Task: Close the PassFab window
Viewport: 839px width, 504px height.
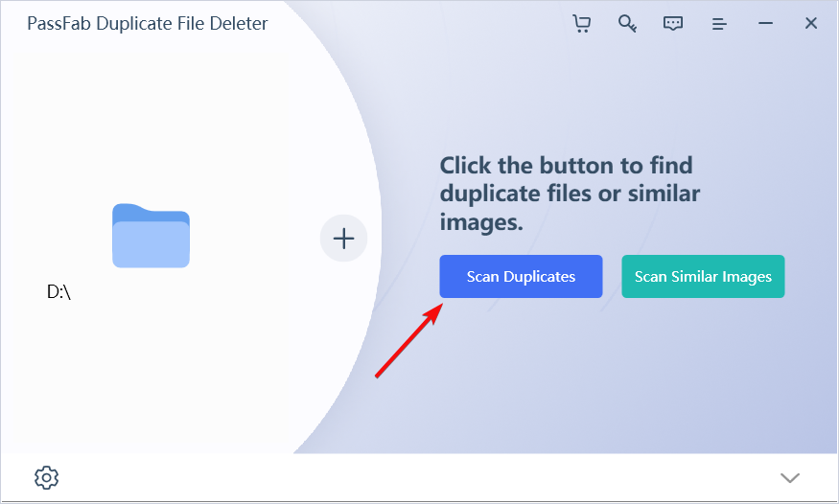Action: [810, 23]
